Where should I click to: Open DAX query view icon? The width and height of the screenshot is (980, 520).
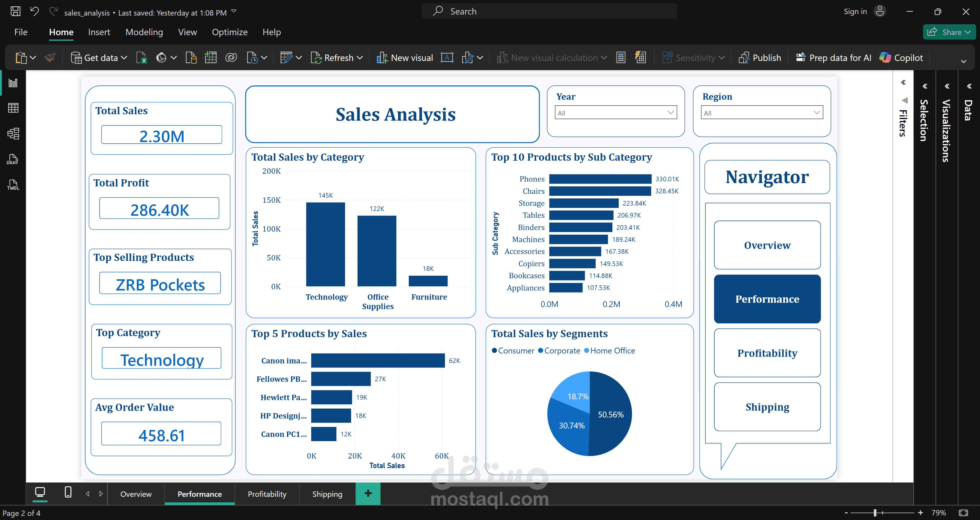click(x=13, y=159)
